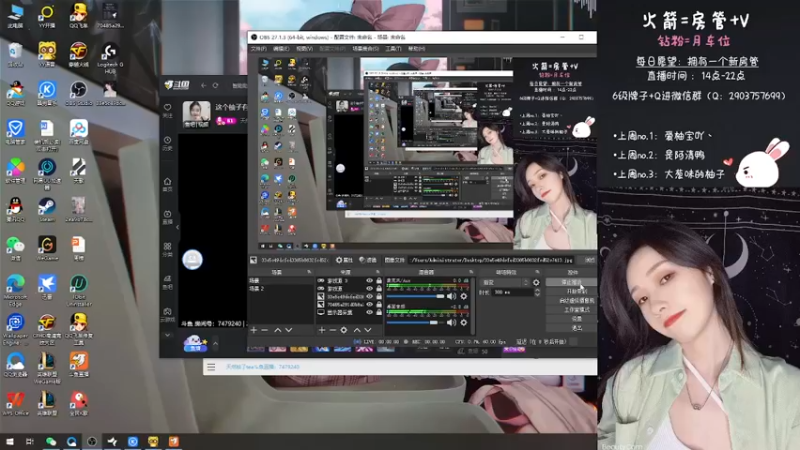The height and width of the screenshot is (450, 800).
Task: Open the penguin QQ shortcut left of Steam
Action: pos(15,209)
